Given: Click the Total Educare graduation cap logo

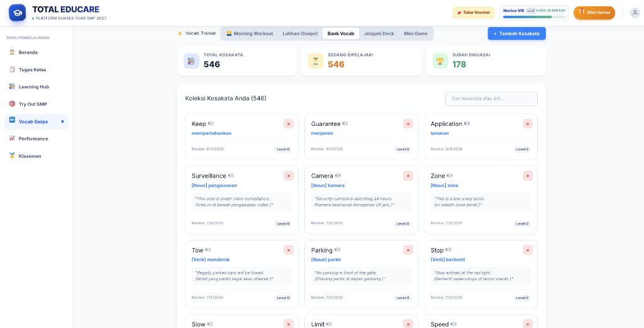Looking at the screenshot, I should 17,13.
